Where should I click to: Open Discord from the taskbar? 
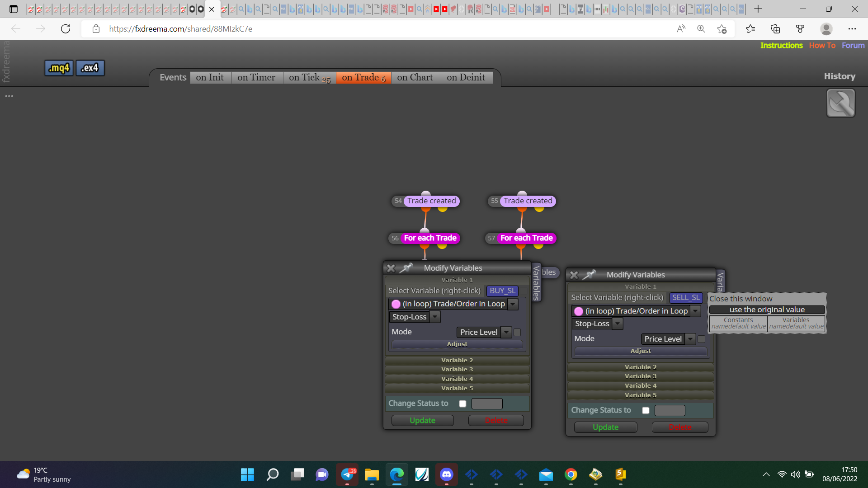(x=447, y=474)
